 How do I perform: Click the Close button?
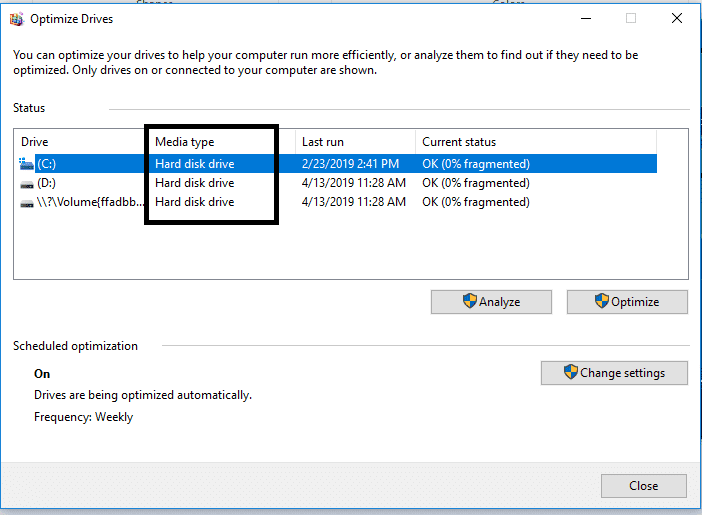coord(643,486)
